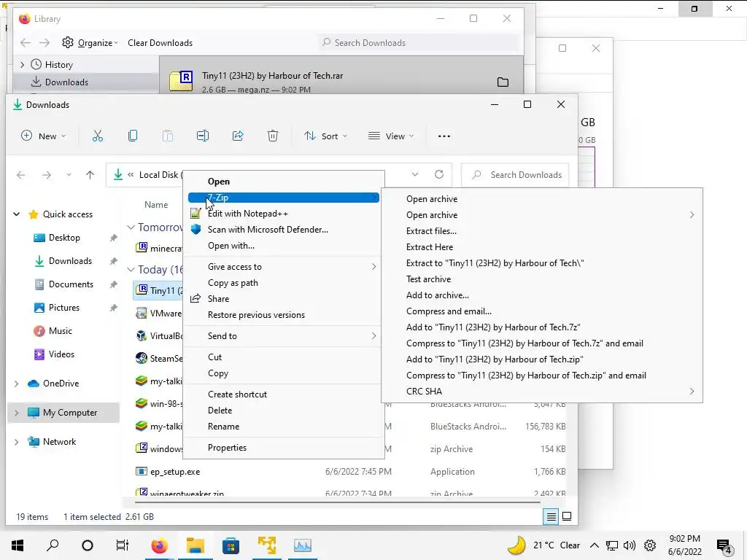This screenshot has height=560, width=747.
Task: Switch to details view icon in status bar
Action: (x=551, y=517)
